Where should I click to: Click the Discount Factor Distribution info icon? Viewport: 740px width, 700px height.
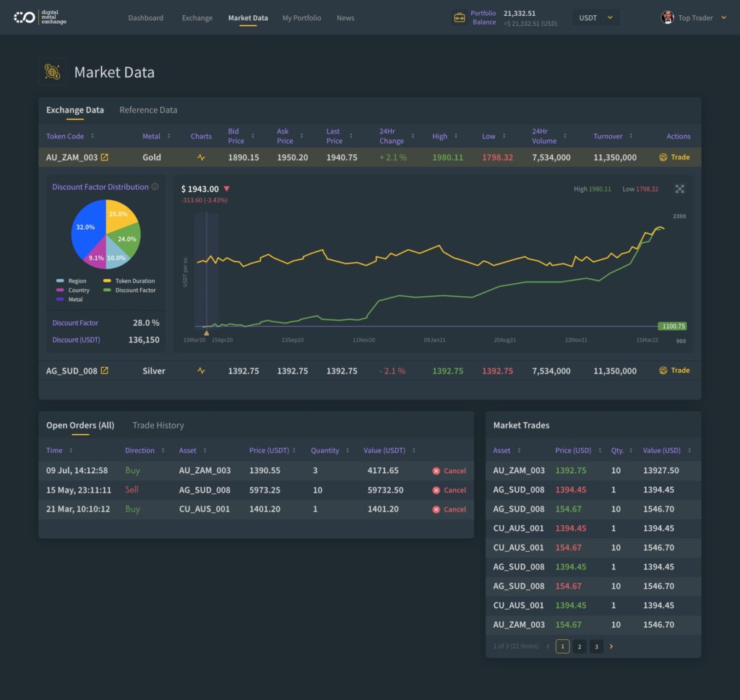click(155, 187)
